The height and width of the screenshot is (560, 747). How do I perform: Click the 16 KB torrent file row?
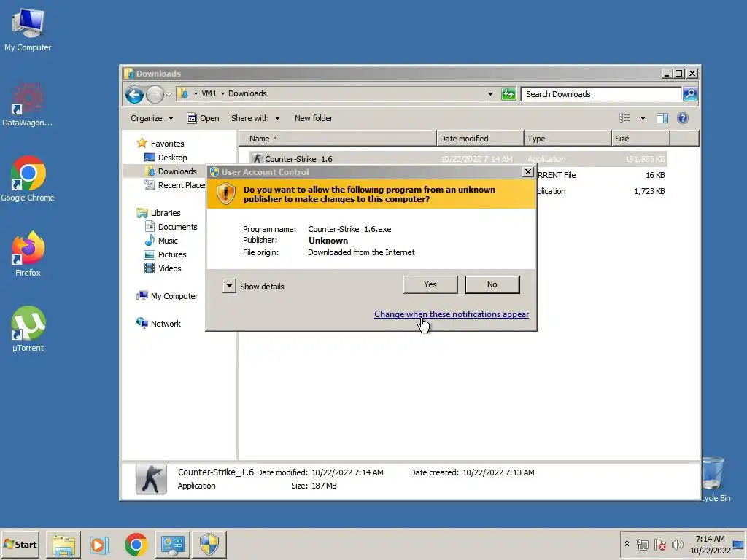point(602,175)
